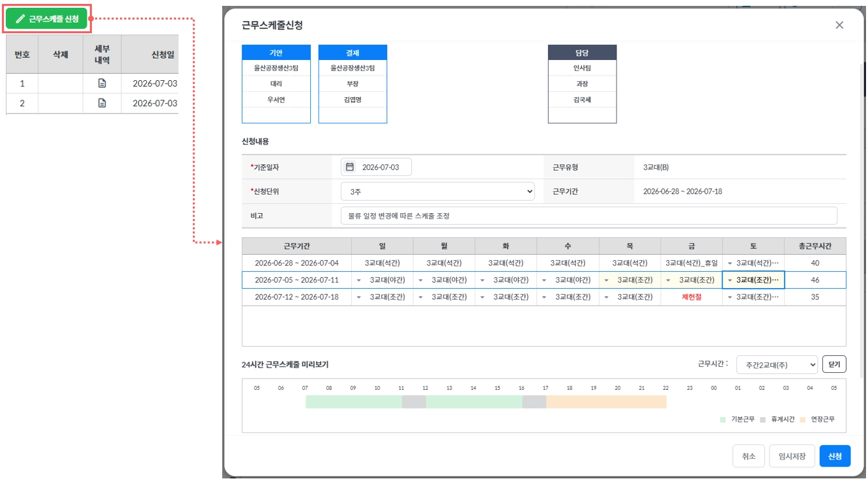The image size is (868, 481).
Task: Click the 결재 approval box header
Action: tap(353, 53)
